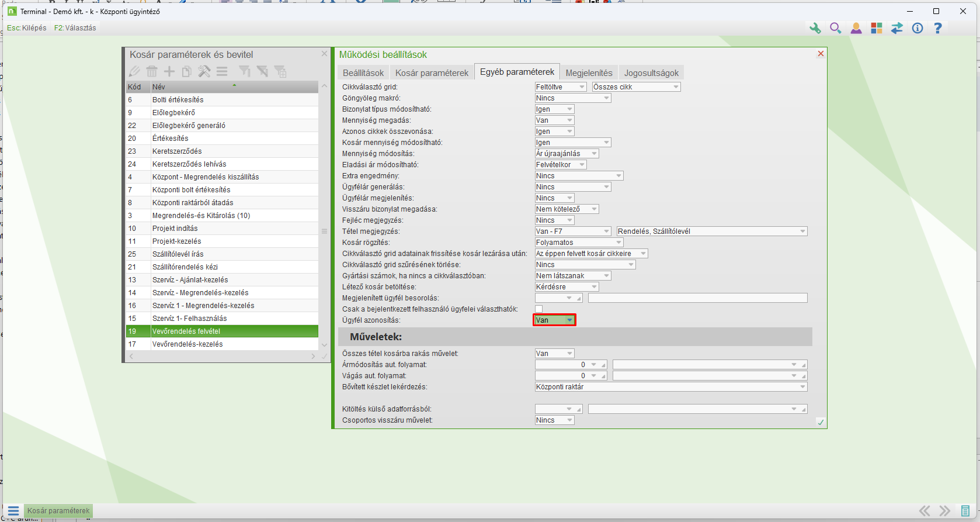
Task: Sort list by the 'Kód' column header
Action: click(138, 87)
